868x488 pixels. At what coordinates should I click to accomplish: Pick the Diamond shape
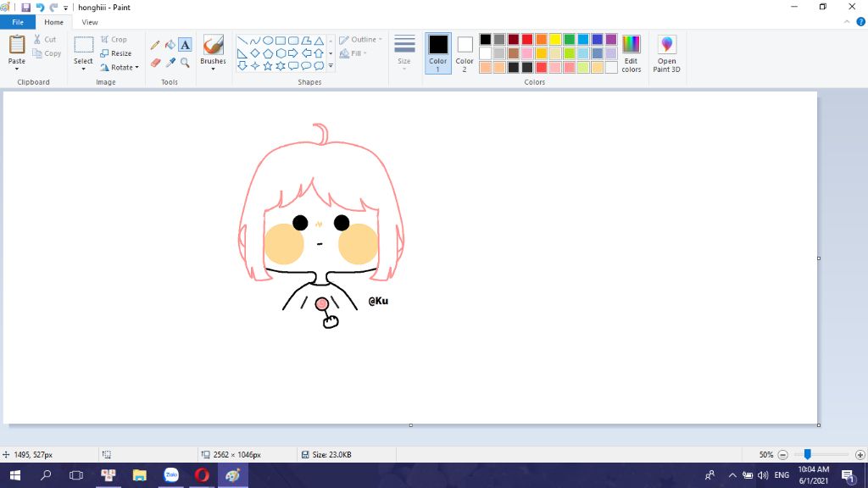[254, 53]
